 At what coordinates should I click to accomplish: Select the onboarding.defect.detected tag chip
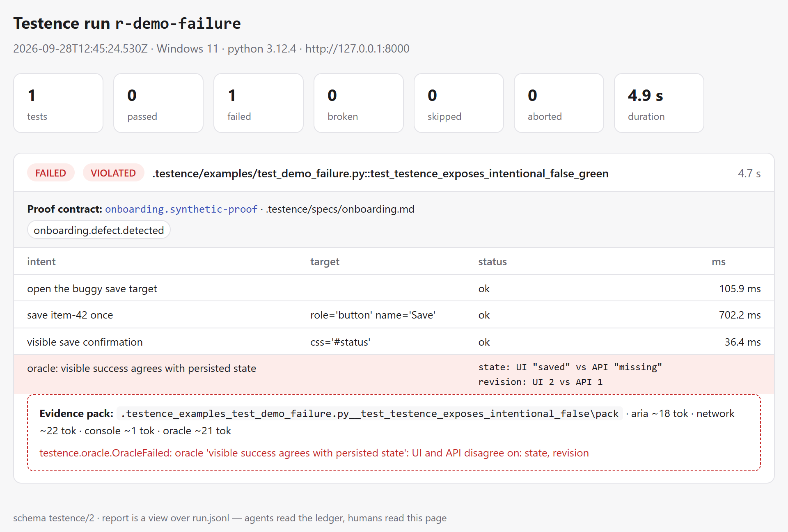click(x=99, y=230)
